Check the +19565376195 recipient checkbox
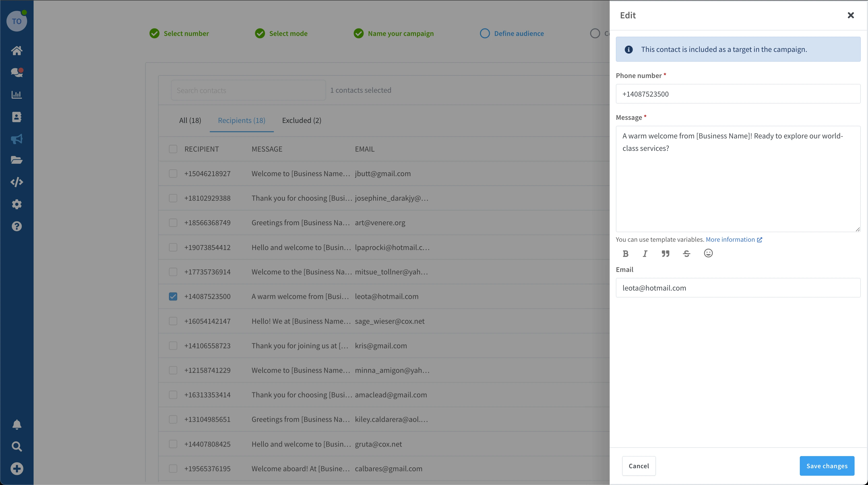The height and width of the screenshot is (485, 868). pyautogui.click(x=173, y=468)
